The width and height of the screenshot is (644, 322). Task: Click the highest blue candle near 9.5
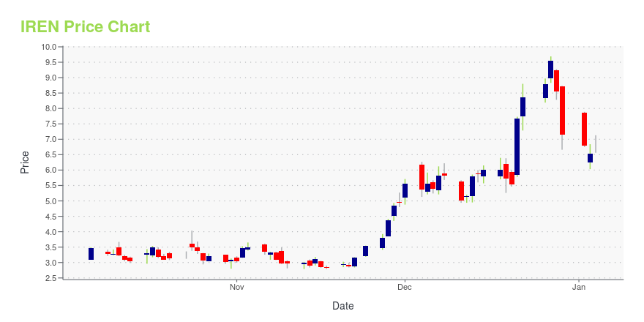pyautogui.click(x=550, y=70)
